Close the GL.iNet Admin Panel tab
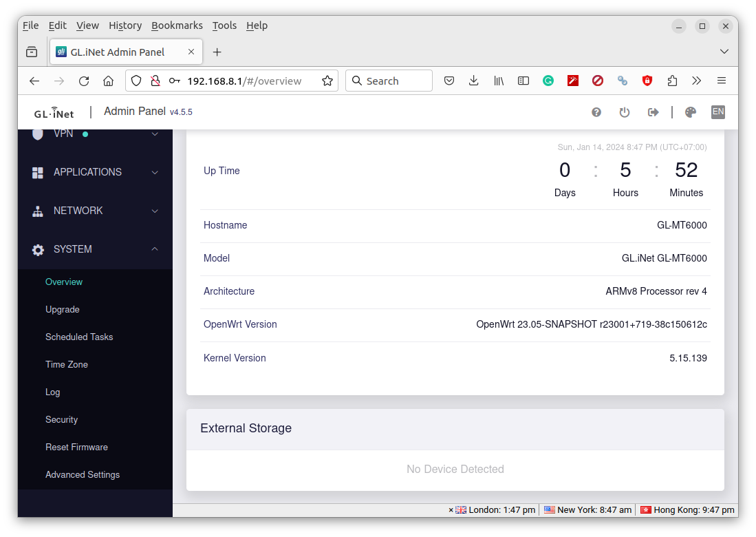Viewport: 756px width, 537px height. point(191,52)
